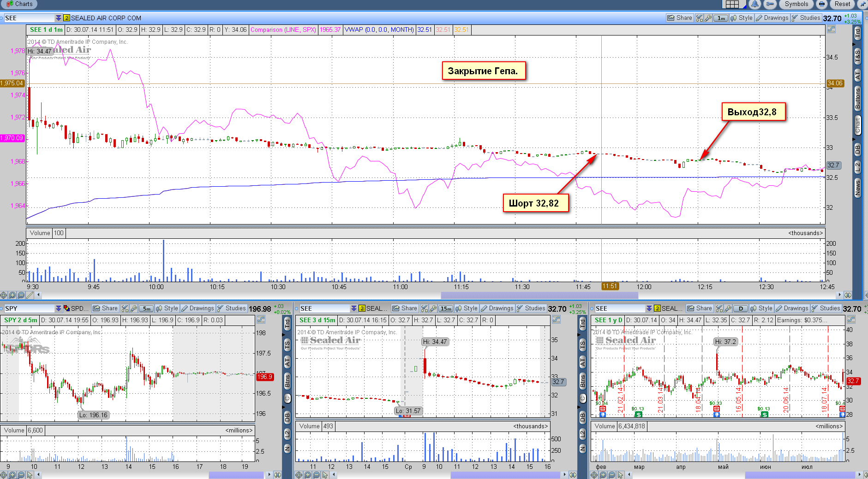Screen dimensions: 868x479
Task: Open edit studies icon in SPY chart
Action: point(125,308)
